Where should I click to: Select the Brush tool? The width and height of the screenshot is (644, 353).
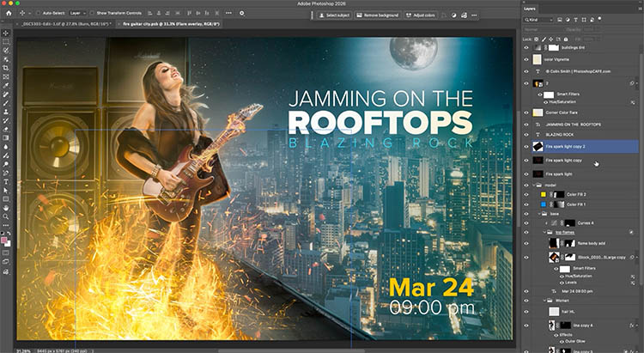(6, 103)
